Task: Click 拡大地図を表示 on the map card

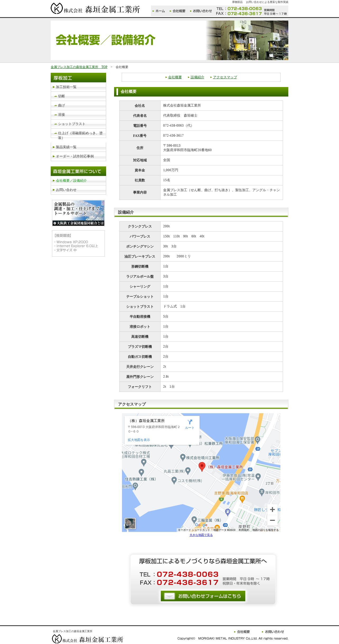Action: [x=139, y=440]
